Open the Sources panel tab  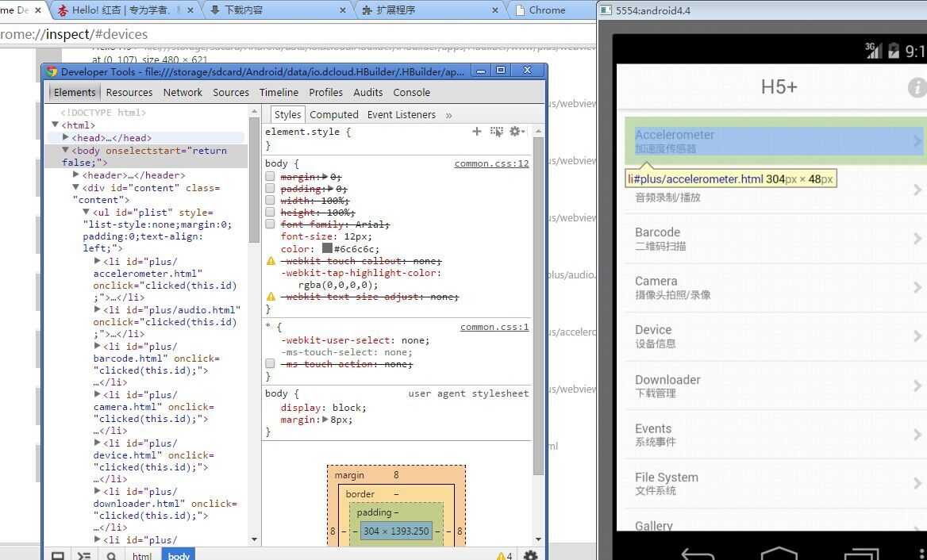tap(231, 92)
